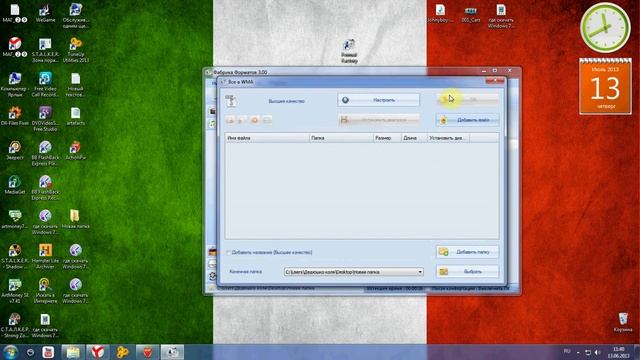
Task: Open the Корзина recycle bin
Action: [x=623, y=322]
